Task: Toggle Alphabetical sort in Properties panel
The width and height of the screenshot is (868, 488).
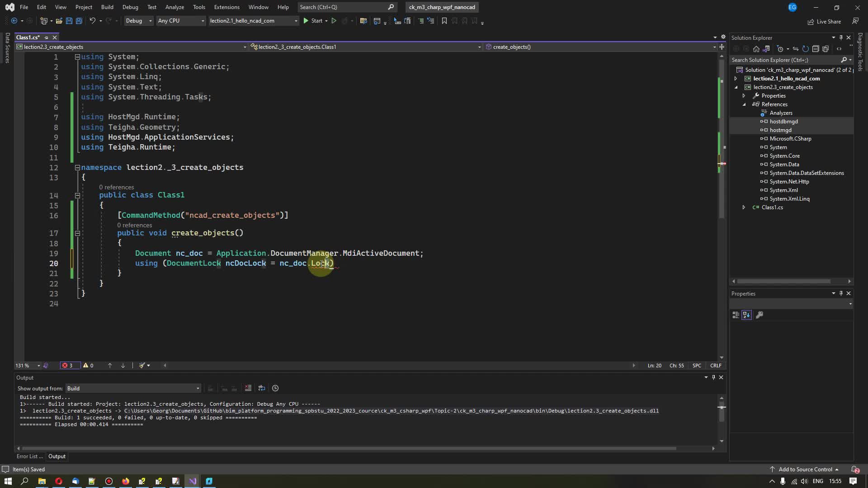Action: tap(746, 315)
